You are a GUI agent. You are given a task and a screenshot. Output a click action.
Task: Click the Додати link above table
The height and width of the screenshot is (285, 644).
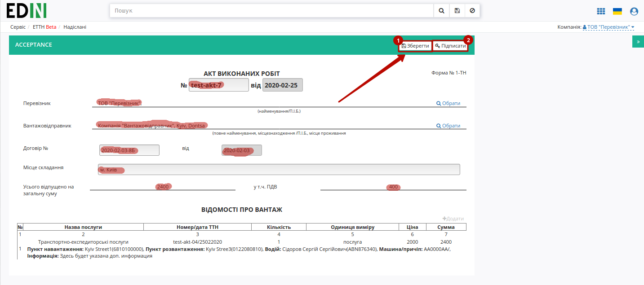click(x=453, y=219)
